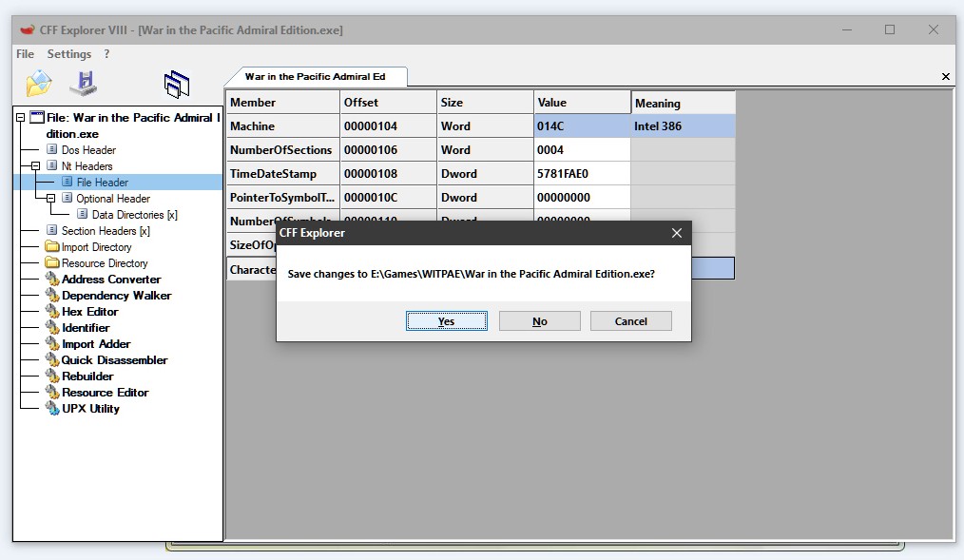Click the Machine value cell 014C
Viewport: 964px width, 560px height.
tap(582, 126)
